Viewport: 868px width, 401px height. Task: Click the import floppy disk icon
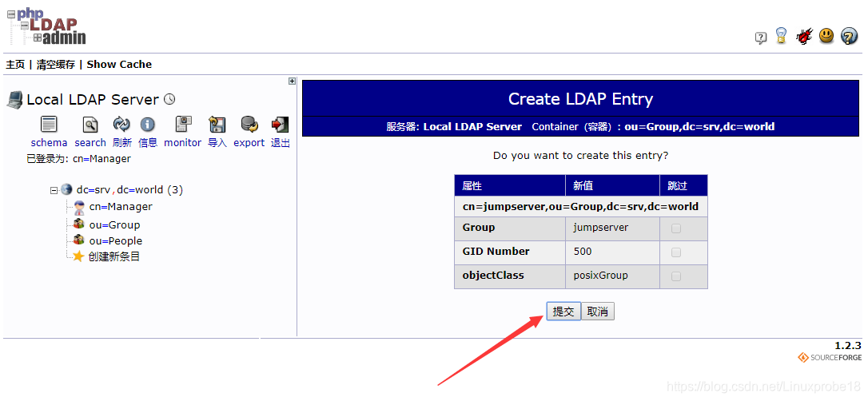(x=217, y=125)
